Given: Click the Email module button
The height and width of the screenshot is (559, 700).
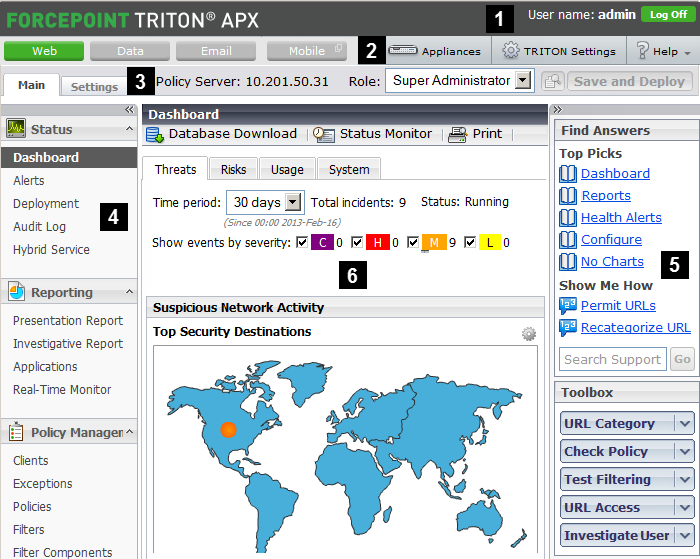Looking at the screenshot, I should coord(216,51).
